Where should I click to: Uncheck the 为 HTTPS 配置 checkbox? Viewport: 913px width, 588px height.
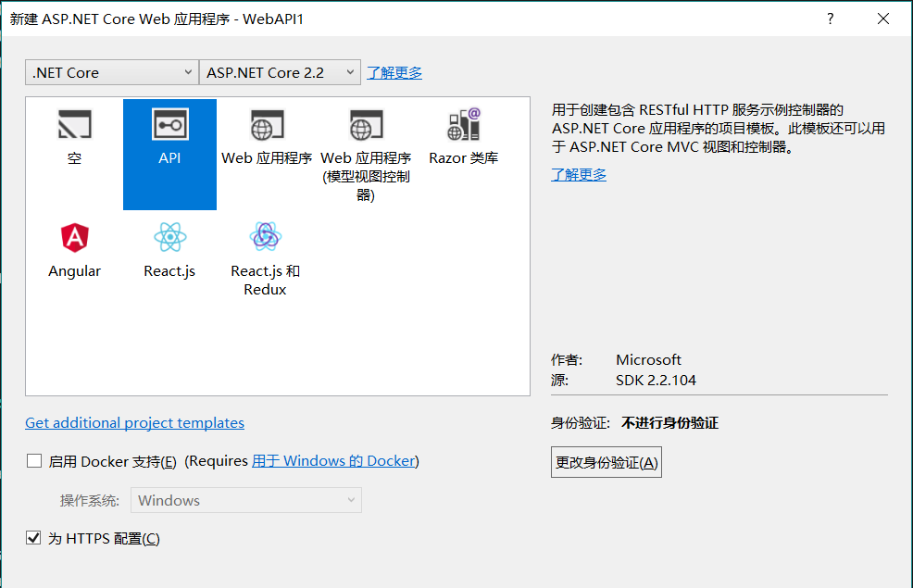[x=33, y=538]
